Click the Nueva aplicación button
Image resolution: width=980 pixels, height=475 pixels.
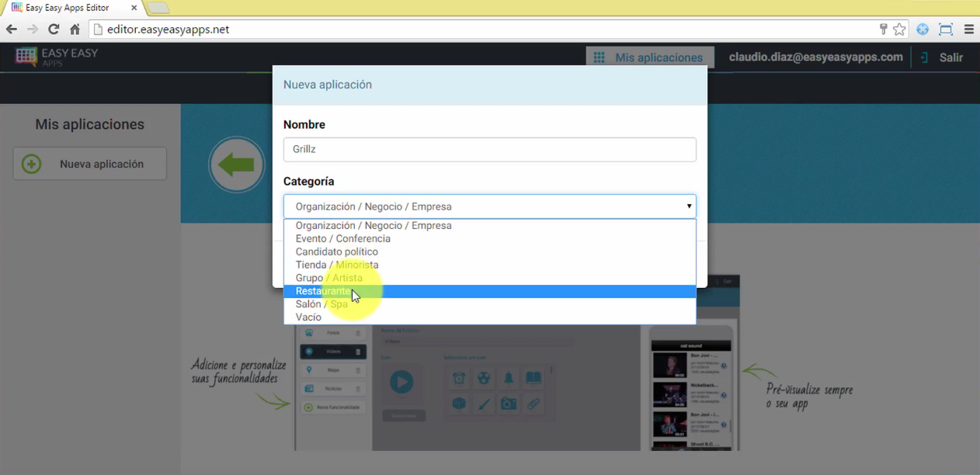(x=90, y=165)
